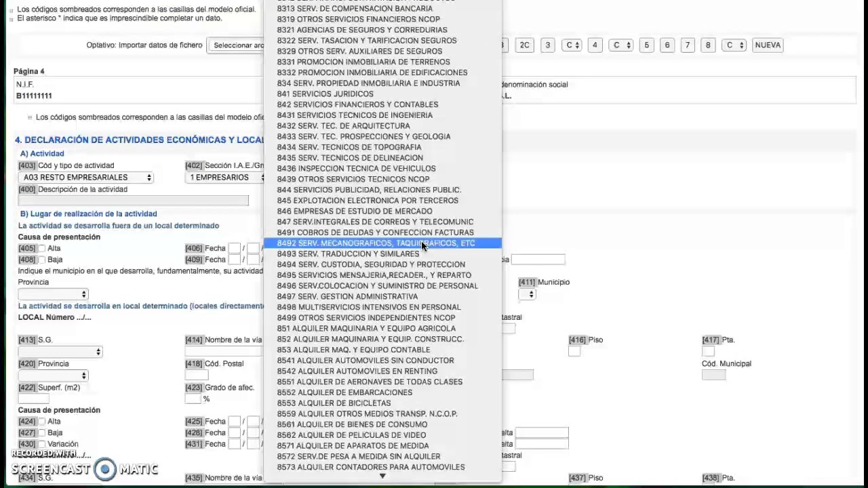This screenshot has width=868, height=488.
Task: Focus the Cód. Municipal field
Action: tap(713, 375)
